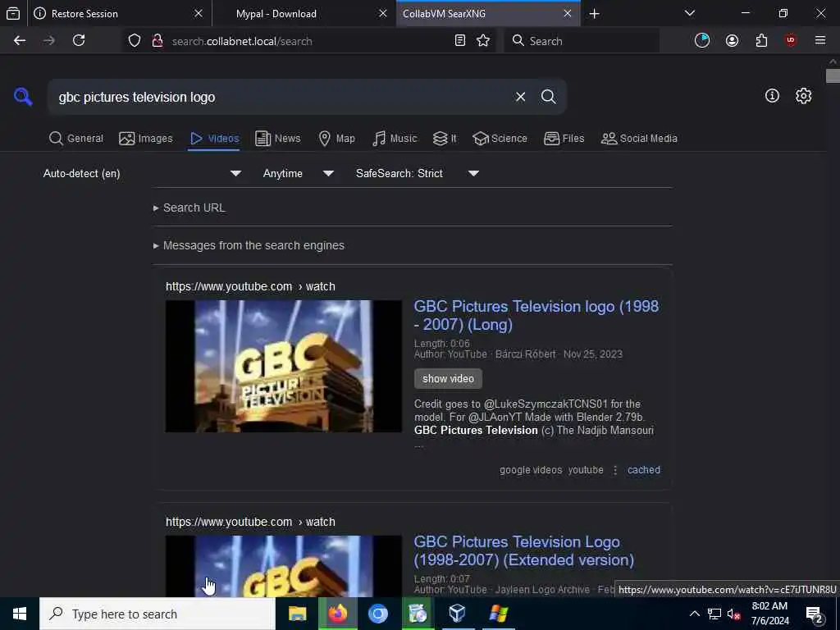Close the Restore Session tab
This screenshot has width=840, height=630.
click(x=199, y=13)
